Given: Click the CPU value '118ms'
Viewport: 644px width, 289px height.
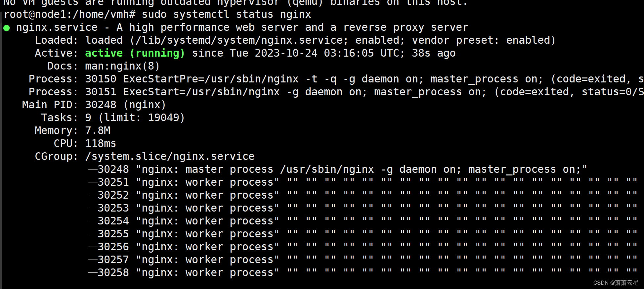Looking at the screenshot, I should click(101, 144).
